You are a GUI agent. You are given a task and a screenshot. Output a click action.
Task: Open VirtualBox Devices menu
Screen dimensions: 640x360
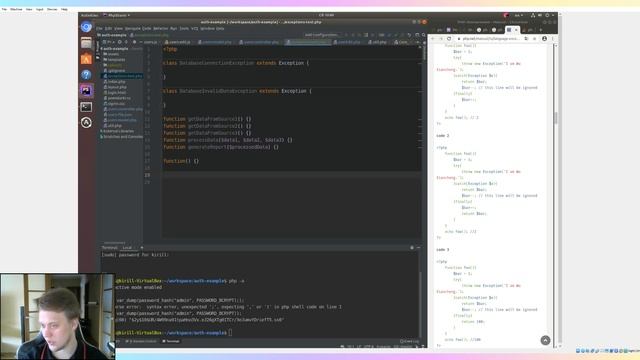[52, 9]
